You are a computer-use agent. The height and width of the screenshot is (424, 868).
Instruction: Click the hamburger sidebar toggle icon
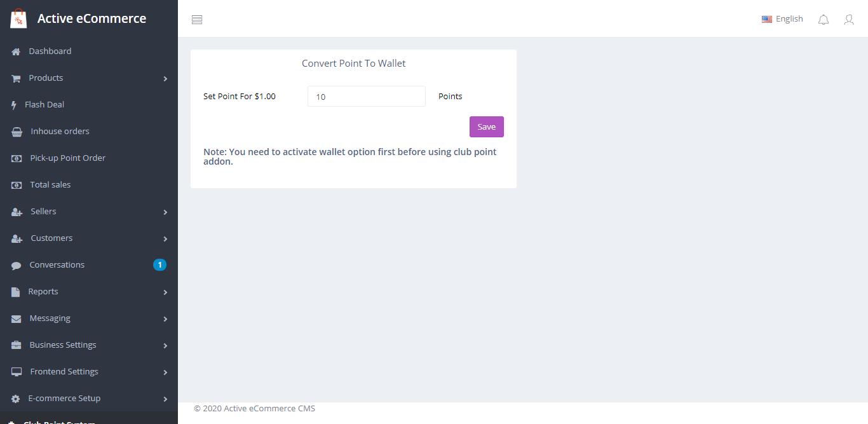[x=197, y=20]
